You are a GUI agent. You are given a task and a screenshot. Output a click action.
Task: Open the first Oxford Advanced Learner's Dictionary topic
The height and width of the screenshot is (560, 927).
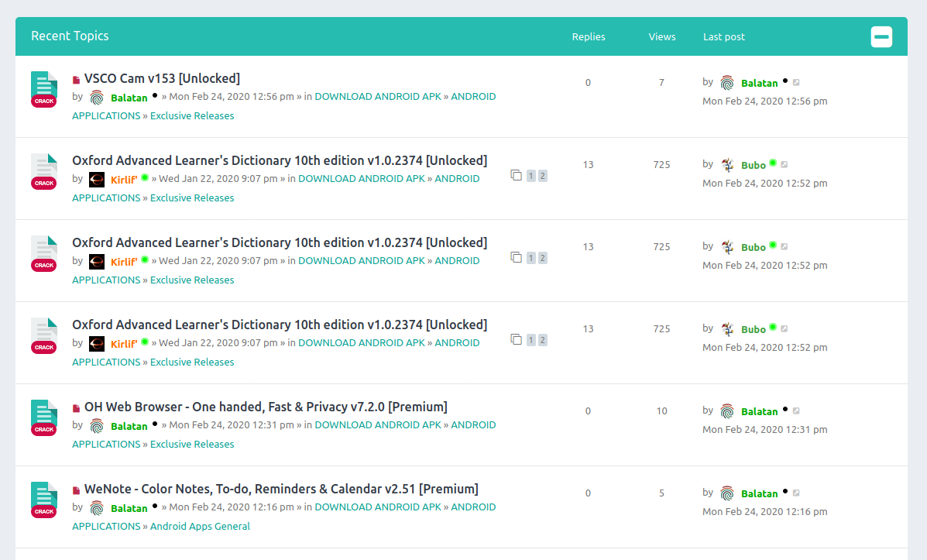point(280,161)
